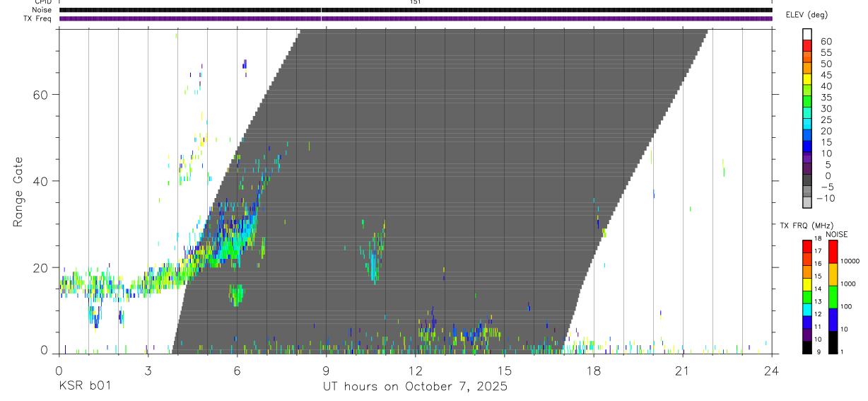Click the red top segment of NOISE colorbar
This screenshot has height=401, width=868.
tap(833, 252)
